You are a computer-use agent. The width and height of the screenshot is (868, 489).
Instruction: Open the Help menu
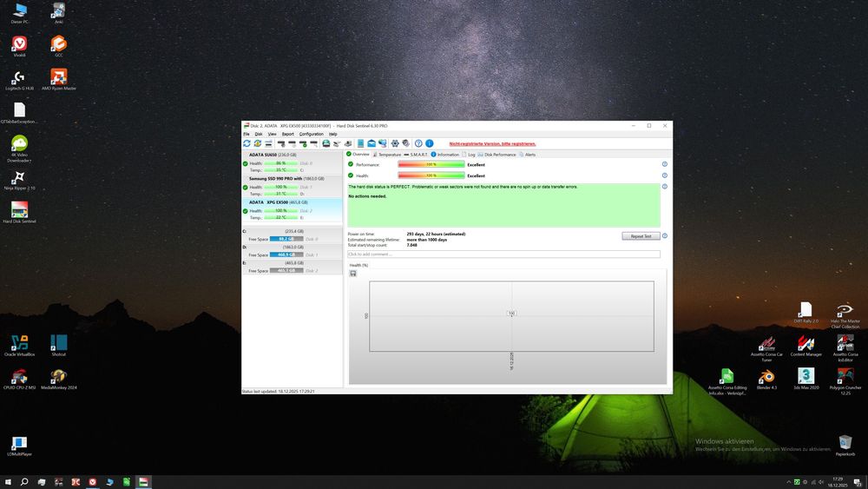pos(332,134)
